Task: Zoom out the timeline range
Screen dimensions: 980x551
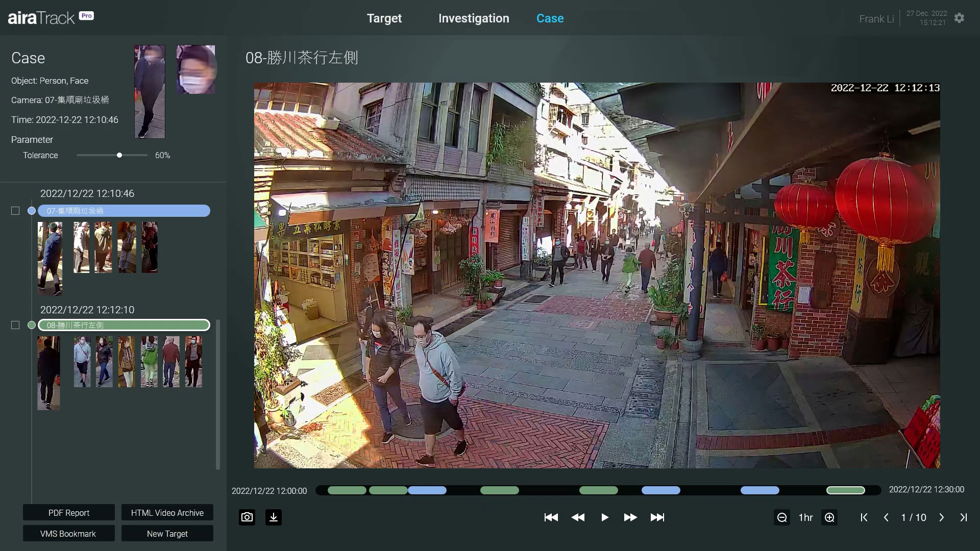Action: tap(781, 517)
